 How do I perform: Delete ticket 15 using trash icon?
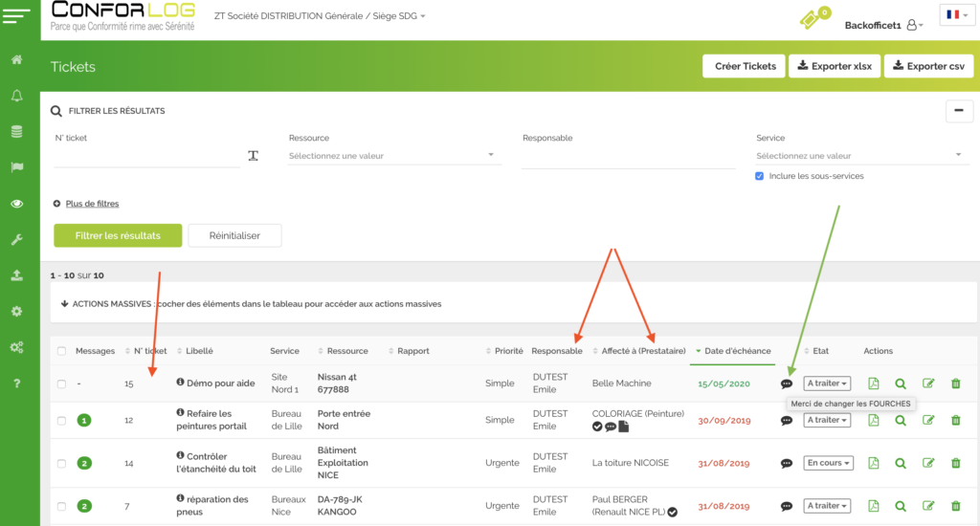click(955, 384)
